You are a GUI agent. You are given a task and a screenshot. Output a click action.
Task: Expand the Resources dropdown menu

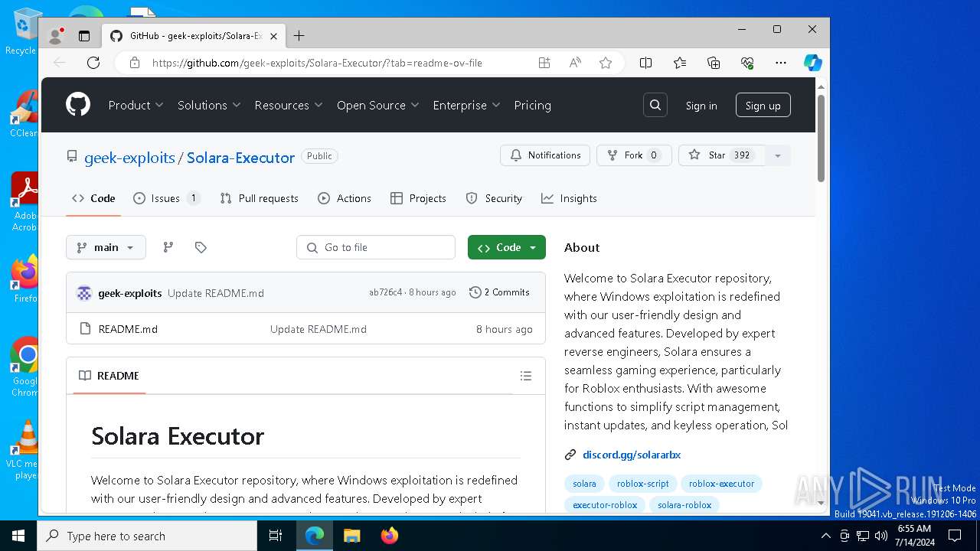click(289, 106)
